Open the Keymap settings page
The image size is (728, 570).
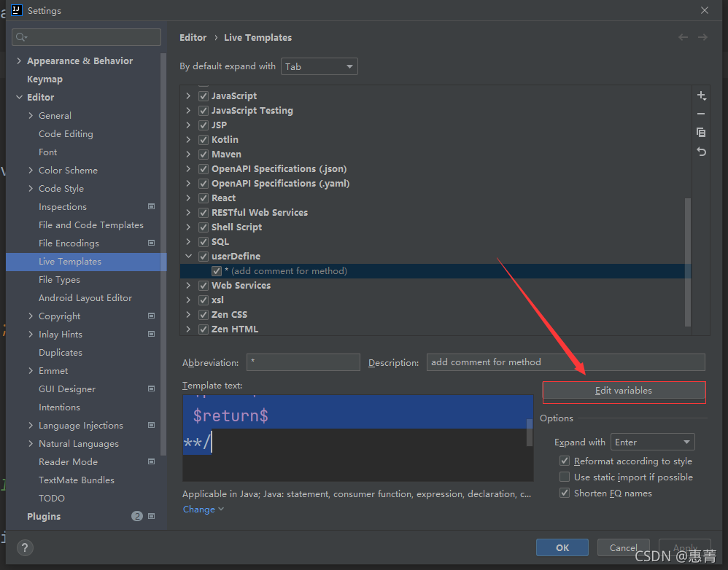(44, 79)
